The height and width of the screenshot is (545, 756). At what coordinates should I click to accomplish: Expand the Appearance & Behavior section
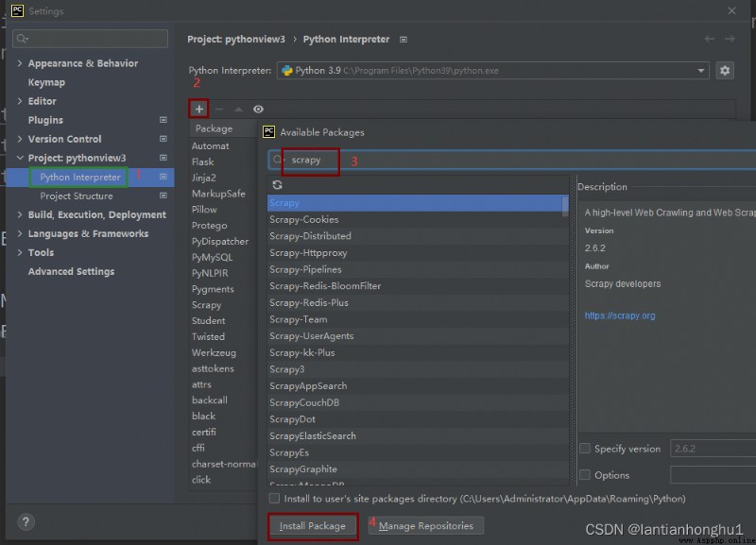[20, 63]
